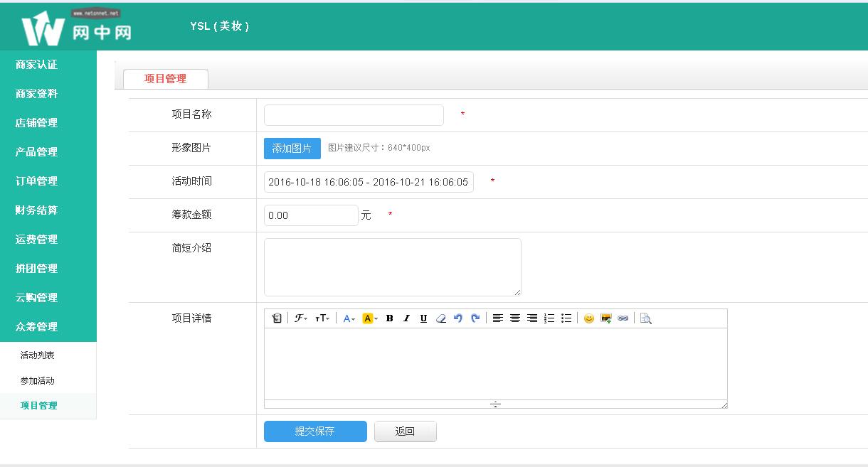
Task: Open the font family dropdown in editor
Action: pos(301,318)
